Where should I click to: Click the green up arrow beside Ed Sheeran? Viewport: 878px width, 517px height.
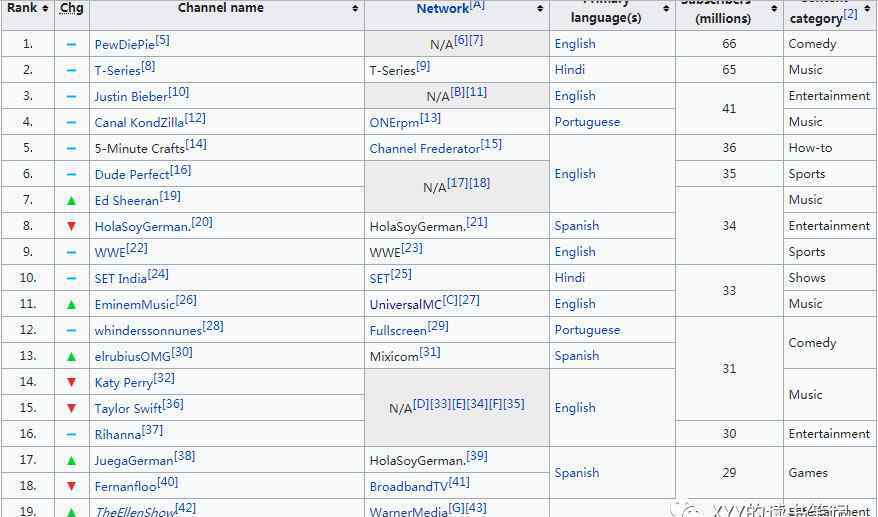(71, 201)
